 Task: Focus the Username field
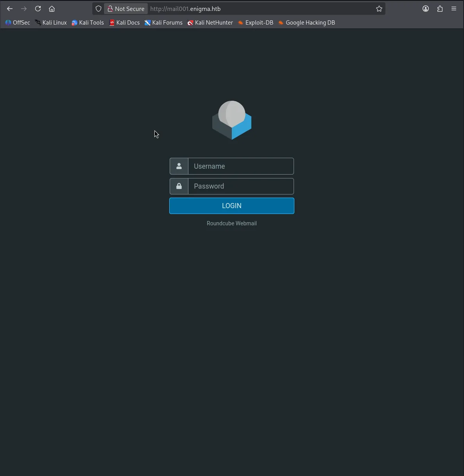pyautogui.click(x=241, y=166)
